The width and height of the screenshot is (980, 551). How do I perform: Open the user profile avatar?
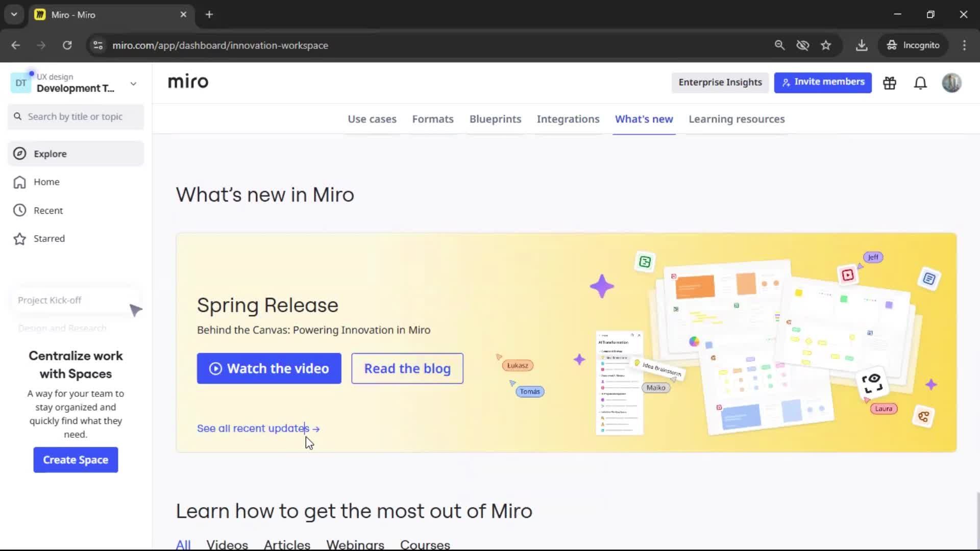pos(951,83)
